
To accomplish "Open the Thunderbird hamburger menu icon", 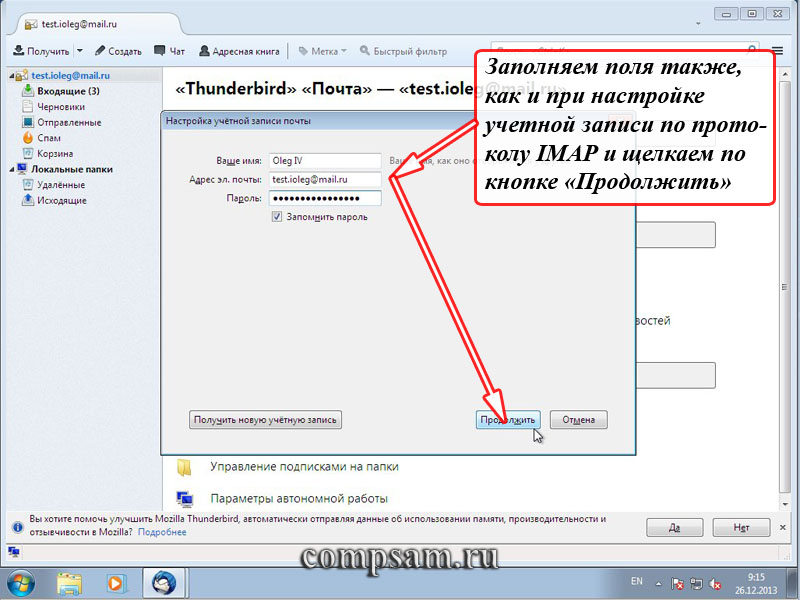I will click(778, 51).
